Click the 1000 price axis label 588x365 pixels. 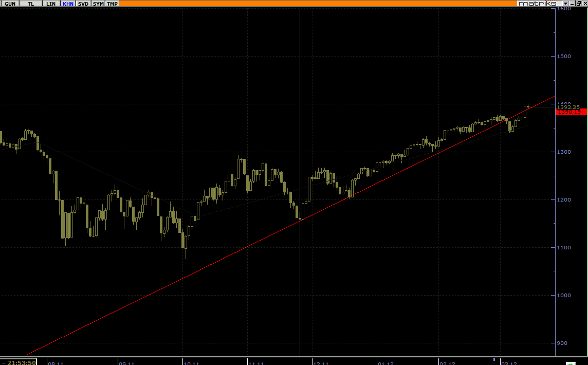(x=564, y=295)
